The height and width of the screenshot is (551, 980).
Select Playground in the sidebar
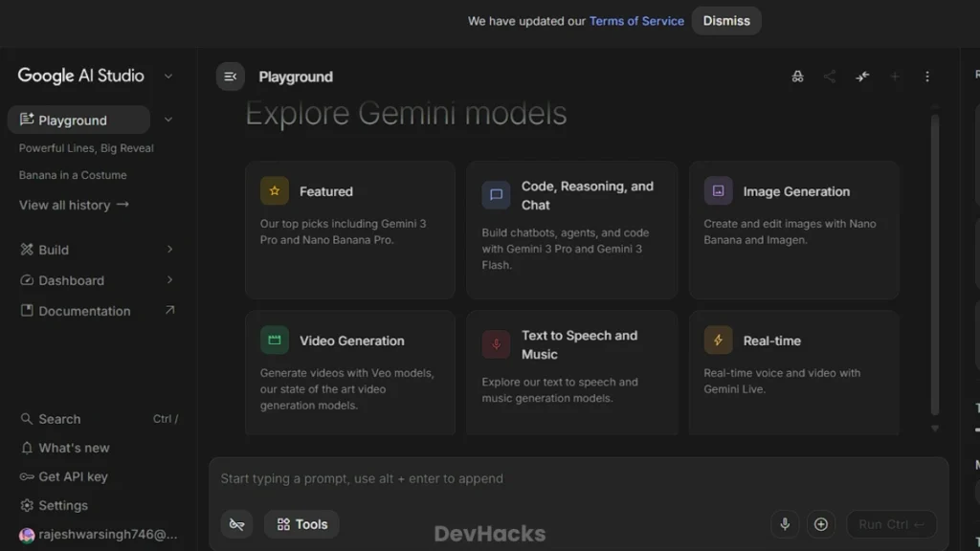point(78,120)
